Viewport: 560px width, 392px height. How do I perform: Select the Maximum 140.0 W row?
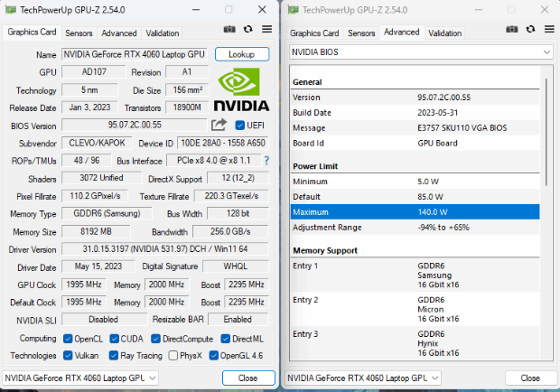[415, 212]
